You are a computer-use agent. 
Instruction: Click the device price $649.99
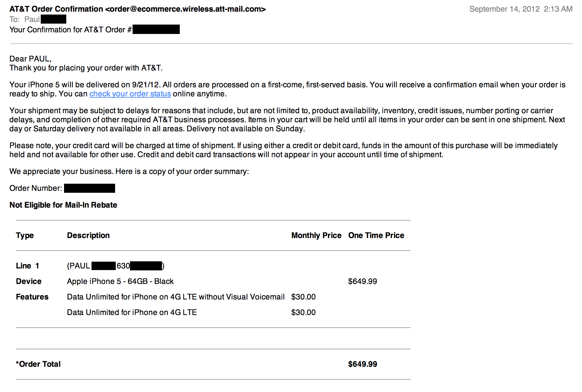tap(362, 281)
